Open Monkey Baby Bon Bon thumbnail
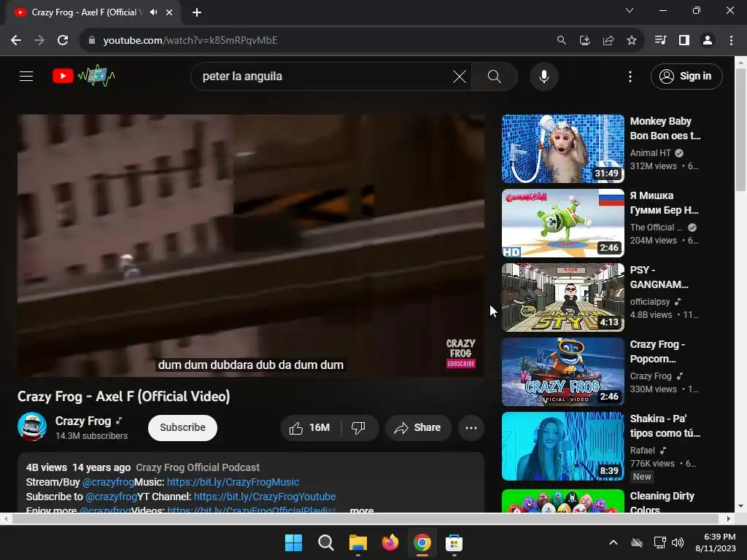The height and width of the screenshot is (560, 747). tap(562, 149)
